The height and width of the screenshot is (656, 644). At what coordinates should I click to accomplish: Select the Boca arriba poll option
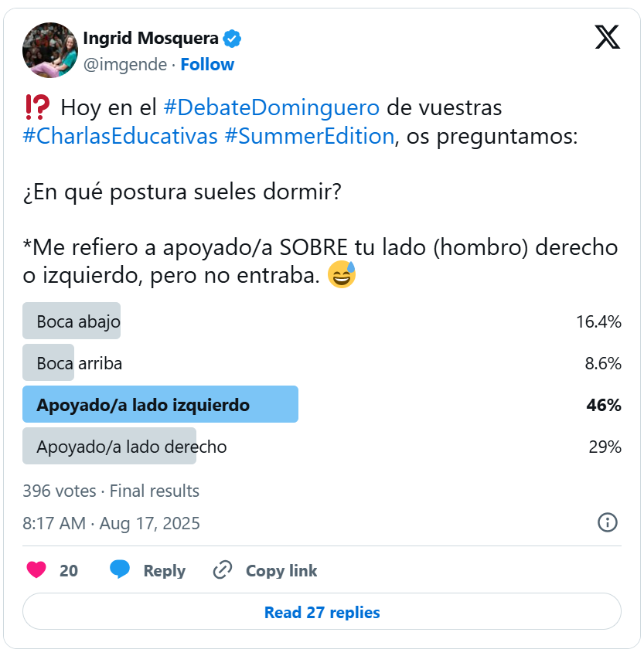pyautogui.click(x=79, y=363)
